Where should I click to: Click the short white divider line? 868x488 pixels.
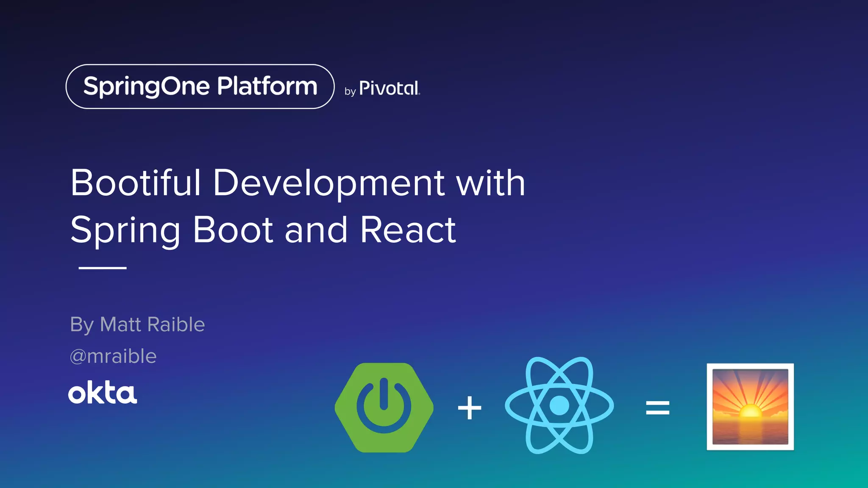click(103, 268)
